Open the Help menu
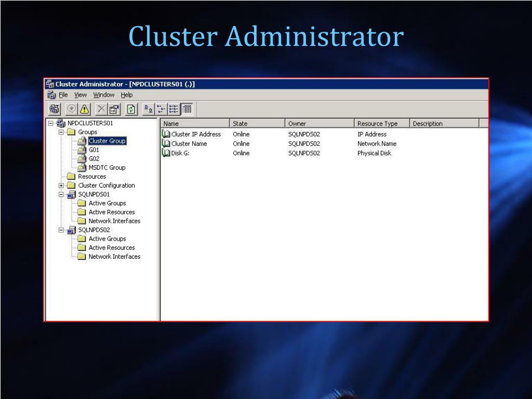The height and width of the screenshot is (399, 532). click(127, 95)
